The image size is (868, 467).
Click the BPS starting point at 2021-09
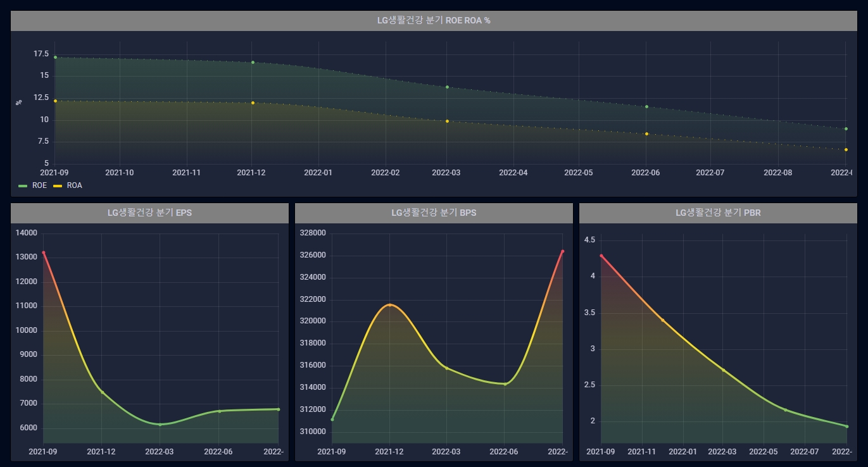pyautogui.click(x=332, y=419)
